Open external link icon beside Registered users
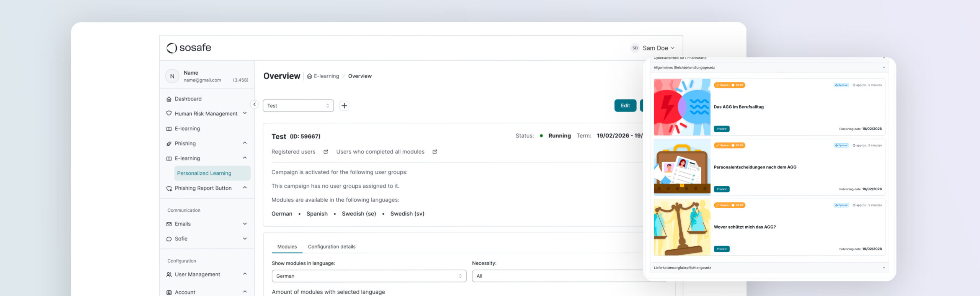This screenshot has height=296, width=980. coord(326,152)
